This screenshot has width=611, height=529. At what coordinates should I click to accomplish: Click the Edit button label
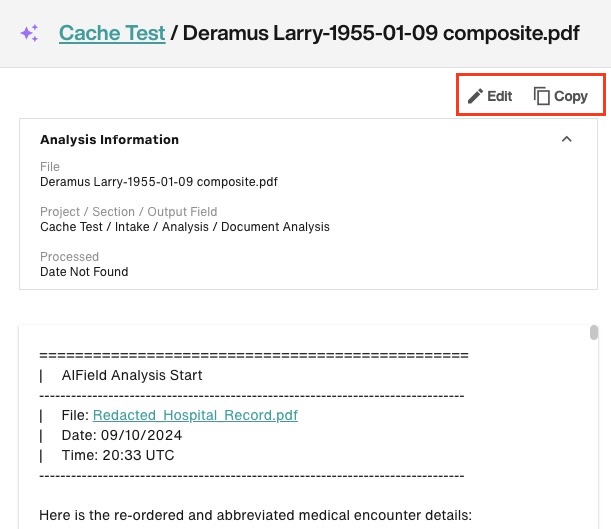(x=499, y=96)
